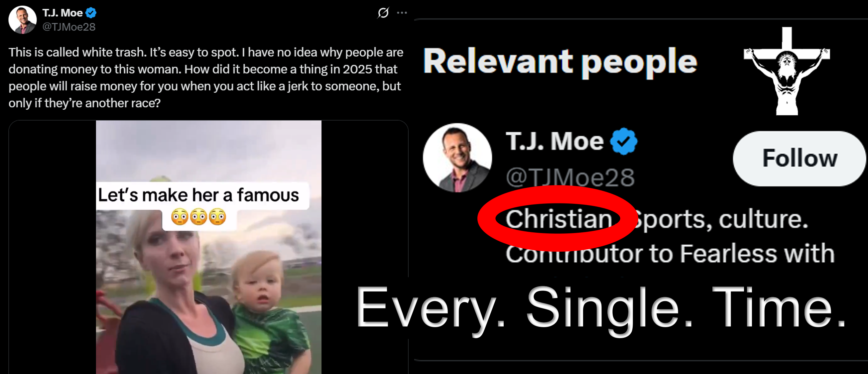Click the T.J. Moe name in Relevant people
This screenshot has width=868, height=374.
pos(555,141)
